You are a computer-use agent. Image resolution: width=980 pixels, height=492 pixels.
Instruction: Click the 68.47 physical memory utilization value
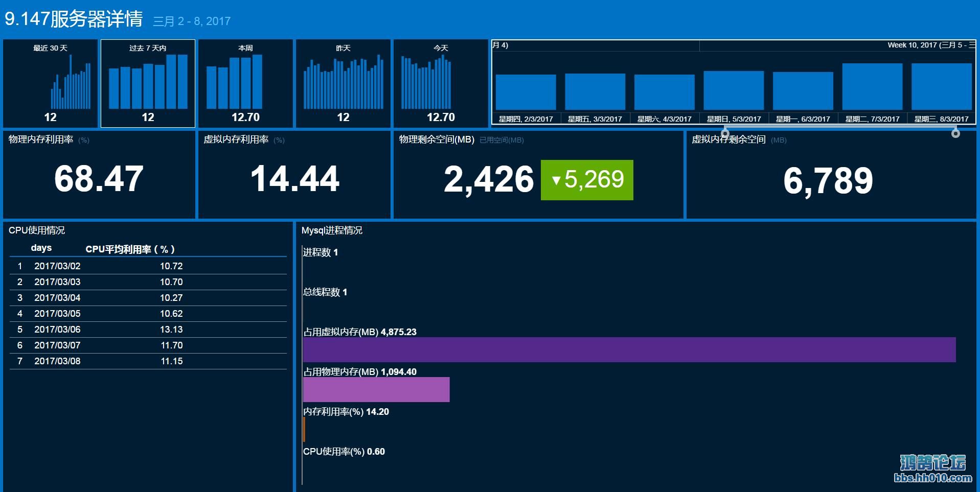99,179
